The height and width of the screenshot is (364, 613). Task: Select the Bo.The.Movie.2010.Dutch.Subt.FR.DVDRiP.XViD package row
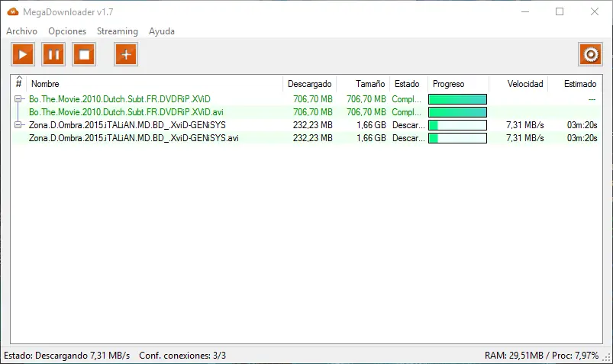pyautogui.click(x=307, y=99)
